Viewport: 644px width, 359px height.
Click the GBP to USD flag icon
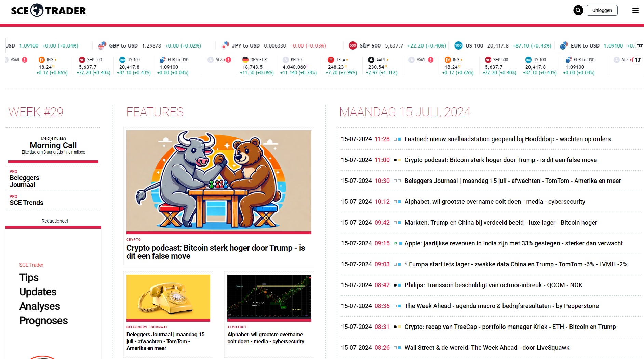tap(102, 45)
